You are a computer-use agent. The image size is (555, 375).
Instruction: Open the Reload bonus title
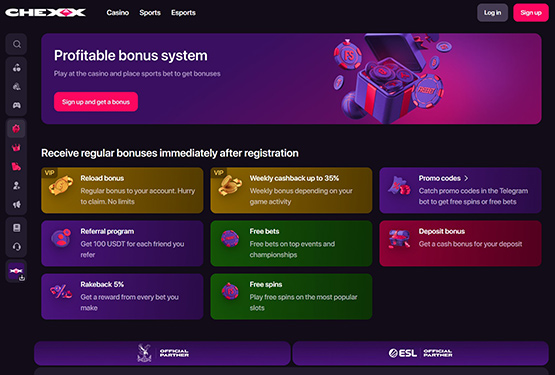pyautogui.click(x=102, y=178)
